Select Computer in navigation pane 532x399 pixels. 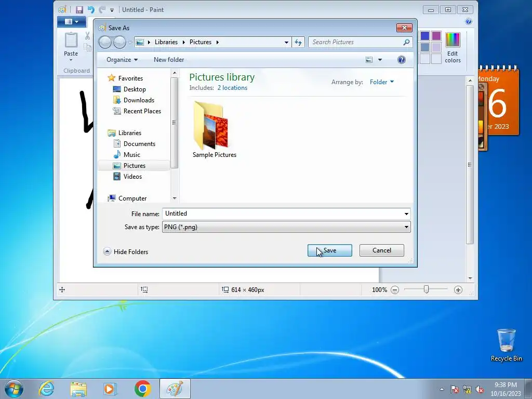[x=132, y=198]
